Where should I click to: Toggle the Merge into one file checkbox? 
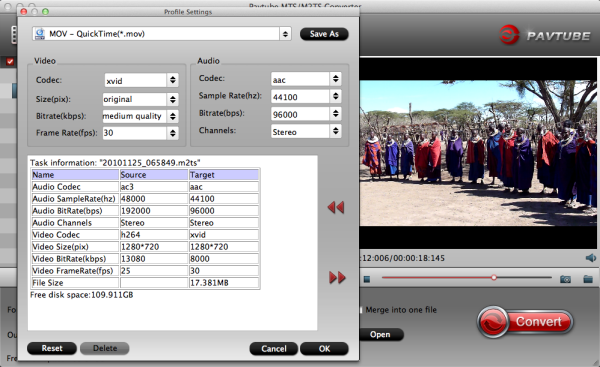point(361,310)
